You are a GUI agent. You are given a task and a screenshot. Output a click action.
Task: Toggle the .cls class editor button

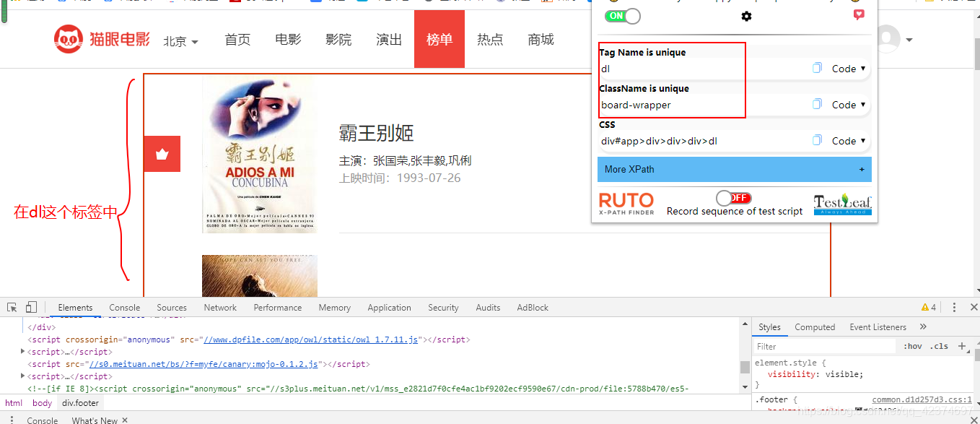coord(939,346)
